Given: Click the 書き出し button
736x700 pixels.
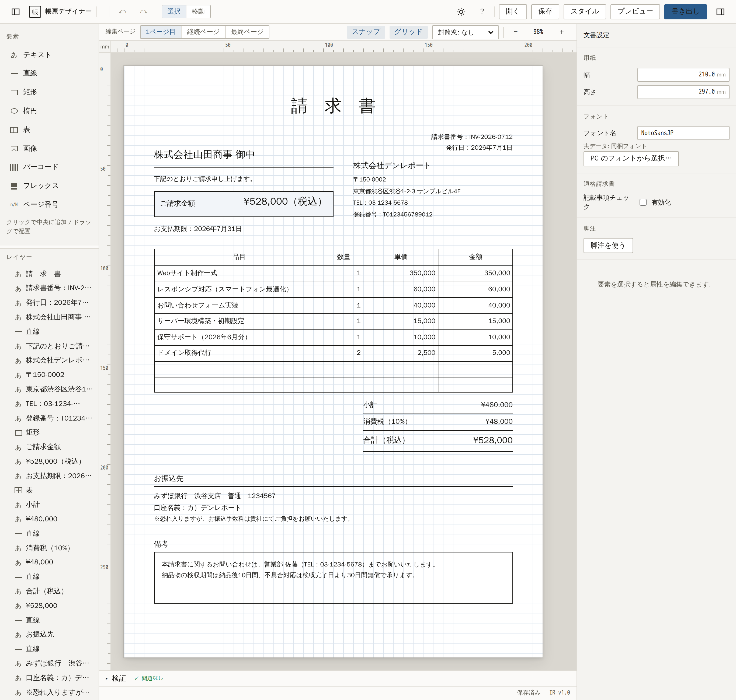Looking at the screenshot, I should pos(685,12).
